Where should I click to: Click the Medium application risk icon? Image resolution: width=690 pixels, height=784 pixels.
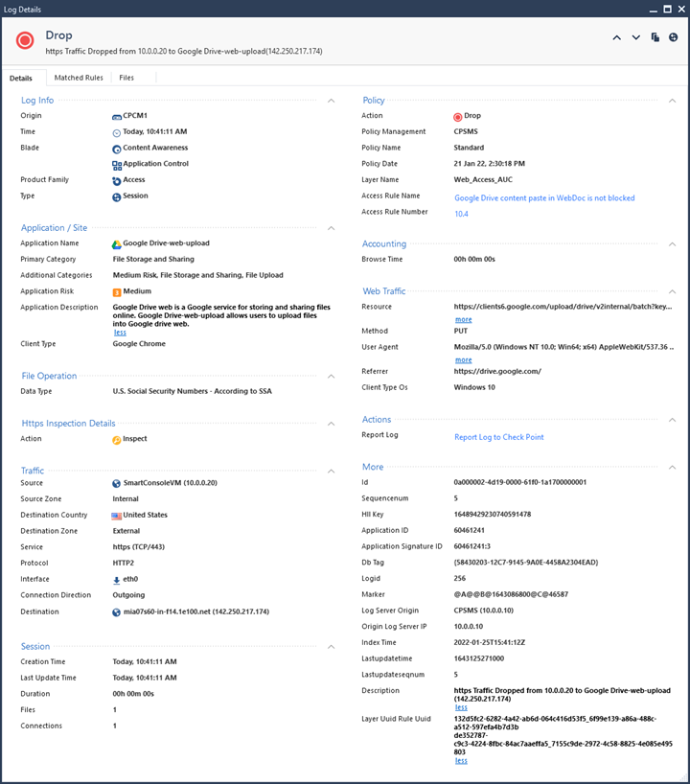[x=117, y=291]
